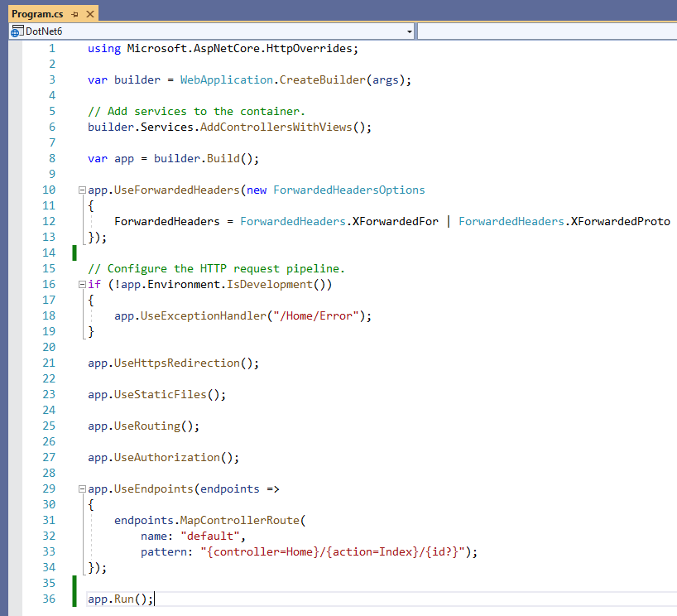The image size is (677, 616).
Task: Collapse the if block at line 16
Action: 82,284
